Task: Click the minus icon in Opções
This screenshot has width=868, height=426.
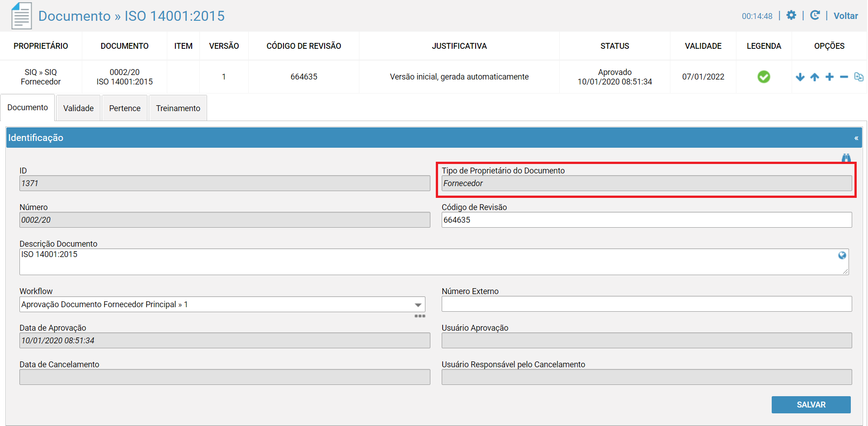Action: pyautogui.click(x=844, y=77)
